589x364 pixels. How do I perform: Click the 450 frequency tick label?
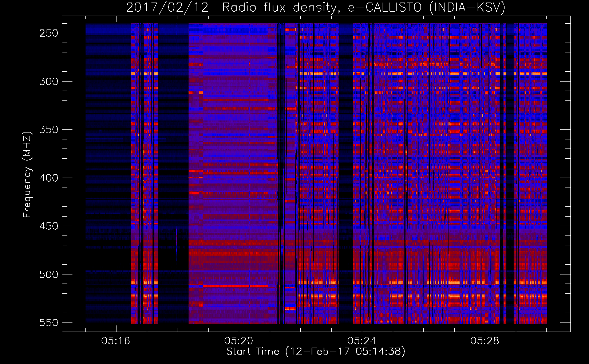coord(49,226)
